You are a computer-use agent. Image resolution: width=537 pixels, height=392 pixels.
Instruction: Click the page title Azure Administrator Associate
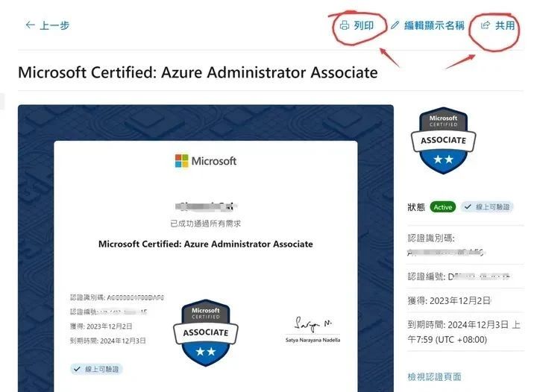[x=198, y=72]
